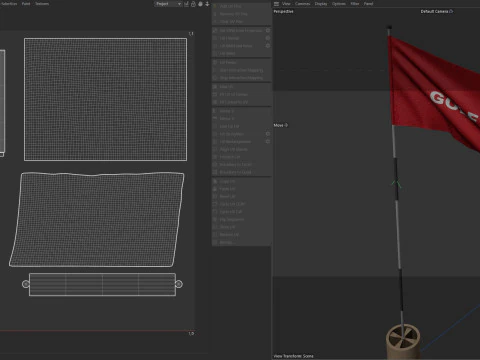Open gear options for UV Weld and Relax
Viewport: 480px width, 360px height.
[268, 46]
